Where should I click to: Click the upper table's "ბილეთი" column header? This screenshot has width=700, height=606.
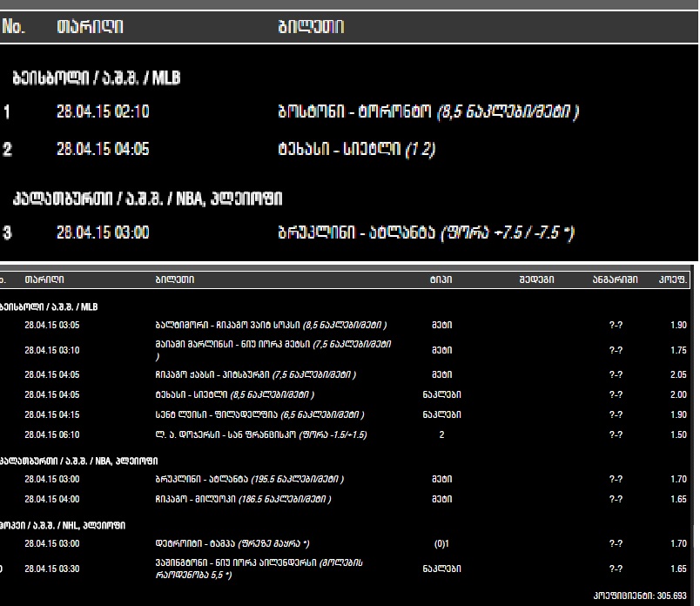pos(307,28)
